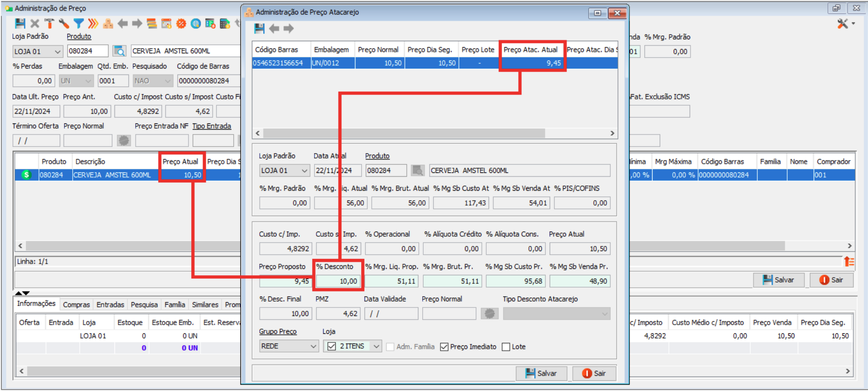868x391 pixels.
Task: Click Salvar button in Atacarejo dialog
Action: 541,373
